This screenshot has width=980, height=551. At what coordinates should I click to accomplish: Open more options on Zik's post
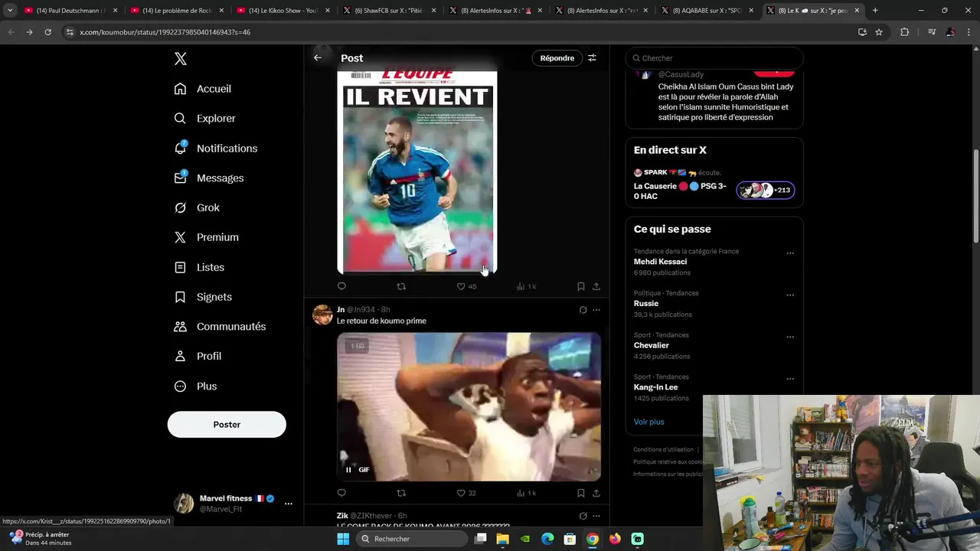tap(596, 516)
